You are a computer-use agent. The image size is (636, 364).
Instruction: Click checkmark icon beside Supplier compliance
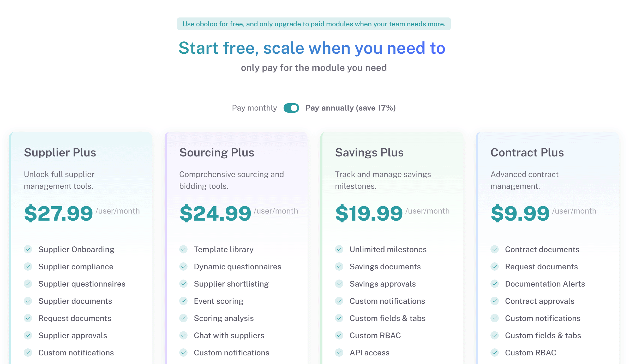click(x=28, y=266)
